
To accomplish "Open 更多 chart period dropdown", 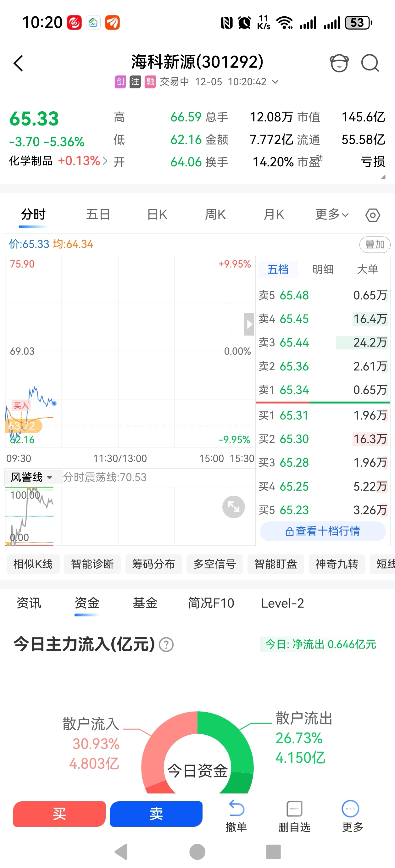I will click(x=332, y=214).
